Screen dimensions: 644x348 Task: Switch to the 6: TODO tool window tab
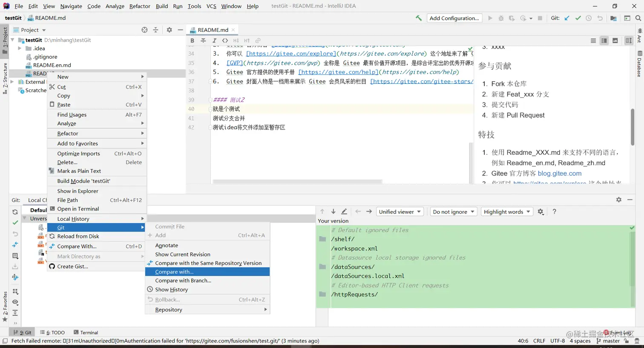52,333
